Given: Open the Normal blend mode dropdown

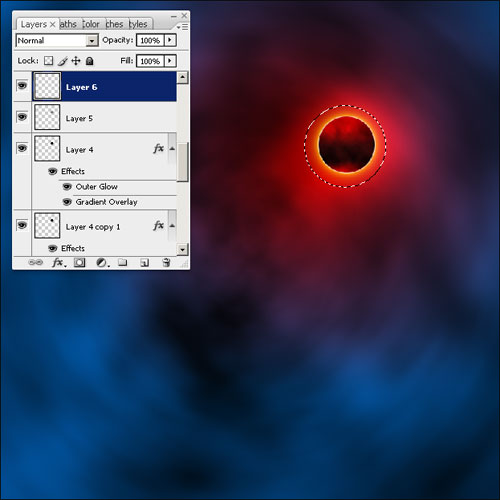Looking at the screenshot, I should pos(57,40).
